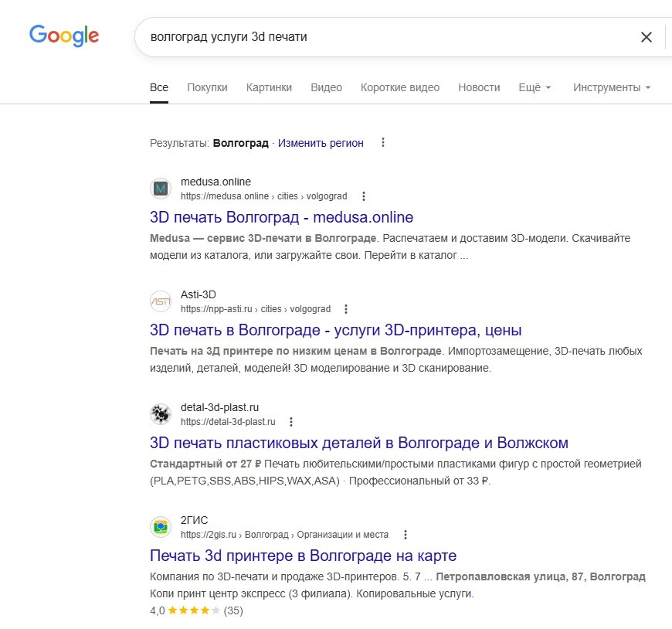The height and width of the screenshot is (629, 672).
Task: Click the Google logo
Action: click(64, 35)
